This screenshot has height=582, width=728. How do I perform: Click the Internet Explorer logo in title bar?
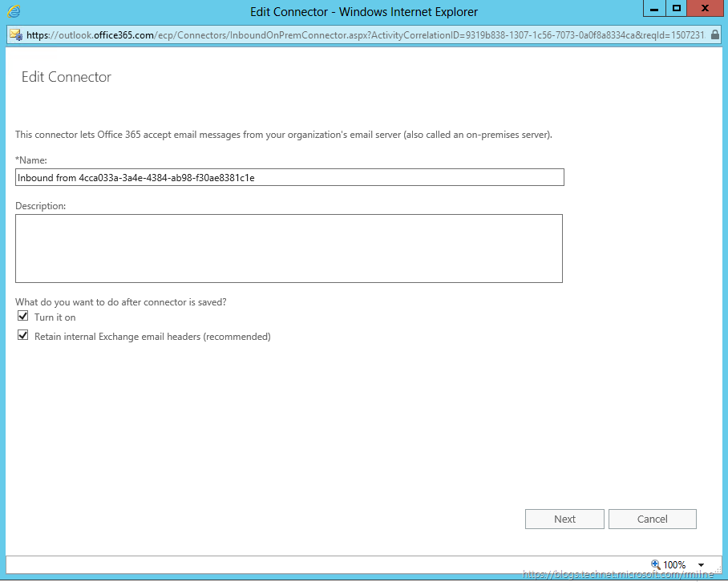click(x=14, y=11)
